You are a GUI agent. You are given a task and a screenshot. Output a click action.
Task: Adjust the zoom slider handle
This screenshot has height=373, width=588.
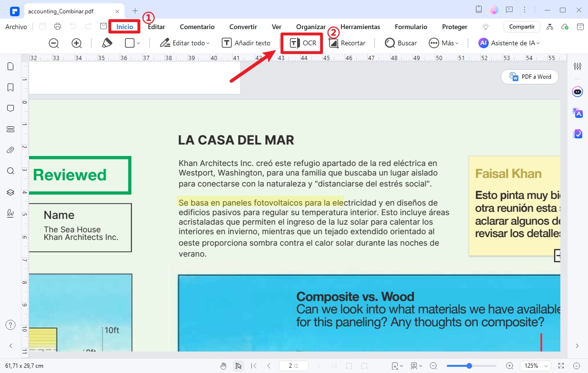(469, 366)
